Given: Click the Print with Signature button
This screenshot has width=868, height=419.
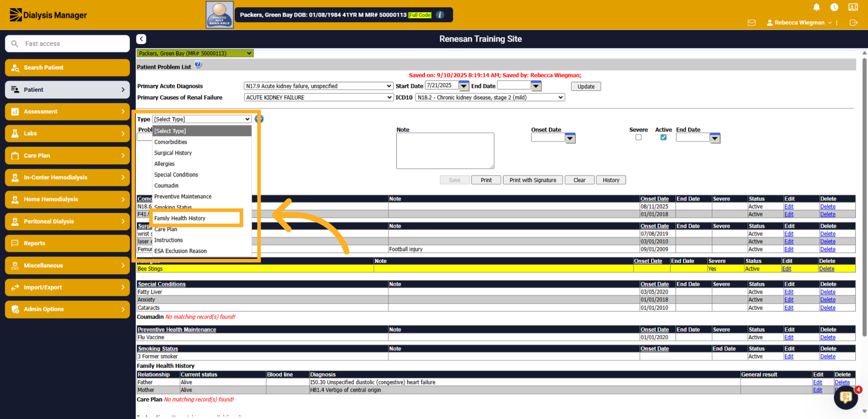Looking at the screenshot, I should click(533, 180).
